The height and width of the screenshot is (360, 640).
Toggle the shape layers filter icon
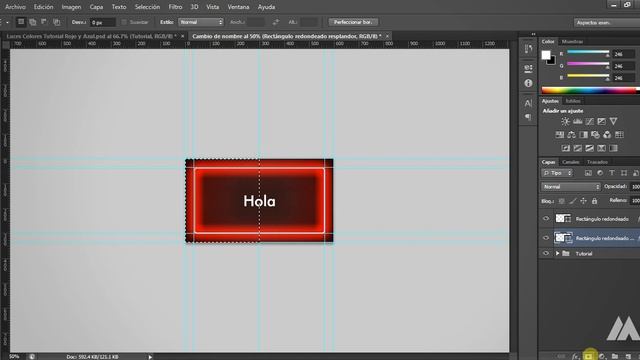pyautogui.click(x=624, y=173)
